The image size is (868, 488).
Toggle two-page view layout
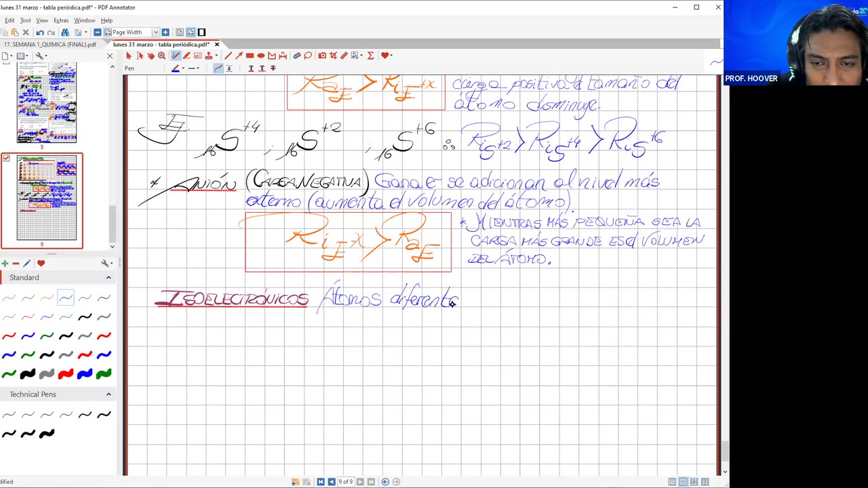coord(191,33)
